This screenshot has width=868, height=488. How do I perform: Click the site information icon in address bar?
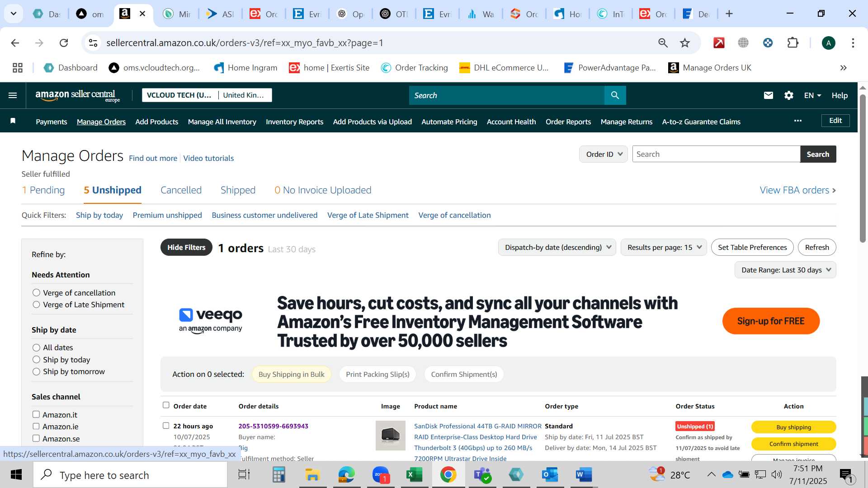pyautogui.click(x=93, y=43)
